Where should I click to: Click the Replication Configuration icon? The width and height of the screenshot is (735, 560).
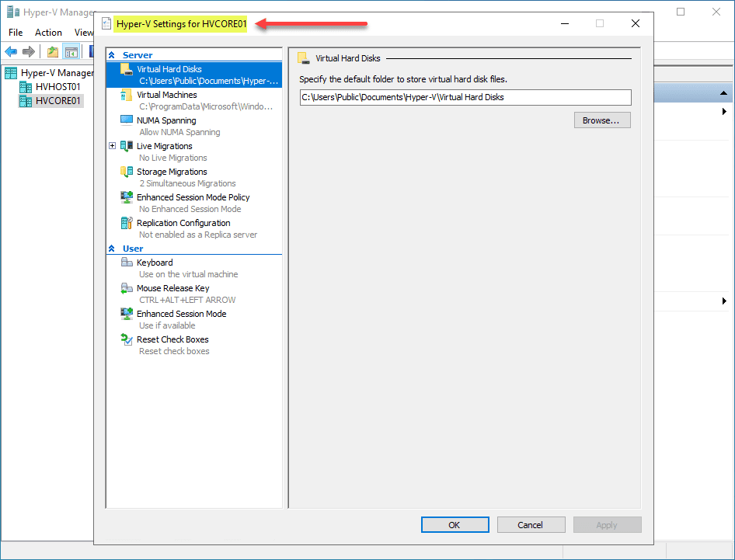click(126, 223)
